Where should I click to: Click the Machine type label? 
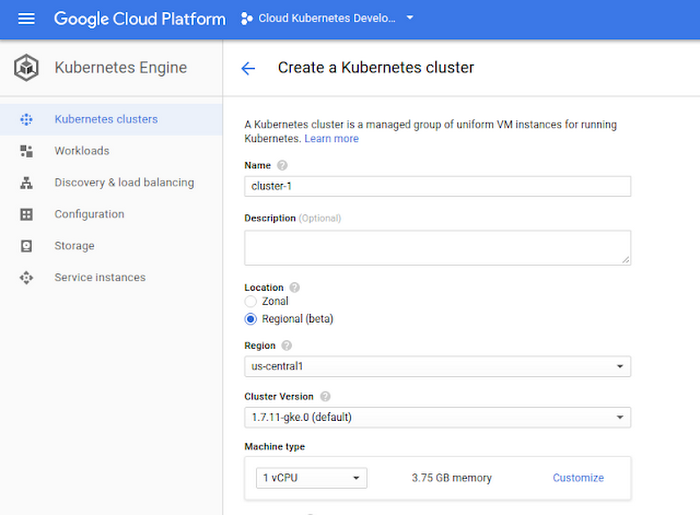[x=275, y=447]
